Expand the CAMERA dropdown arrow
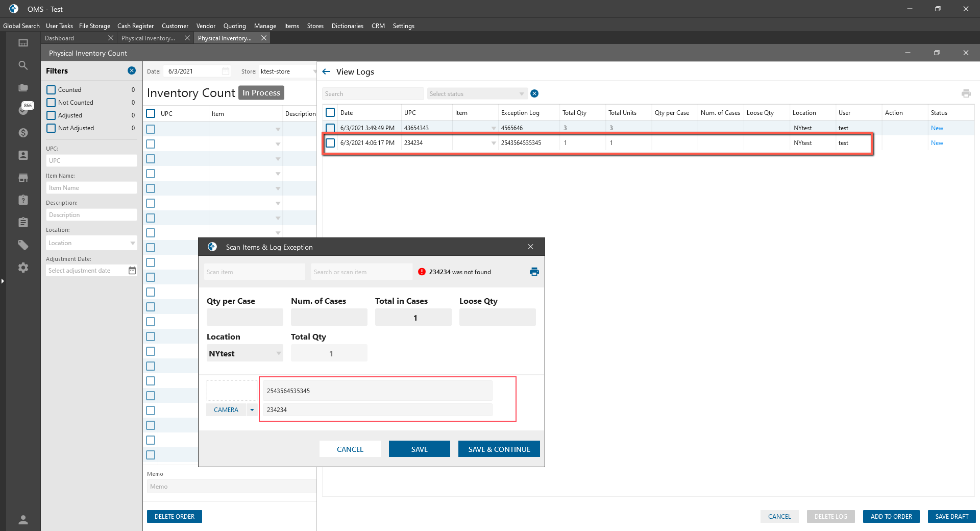The image size is (980, 531). pos(252,410)
